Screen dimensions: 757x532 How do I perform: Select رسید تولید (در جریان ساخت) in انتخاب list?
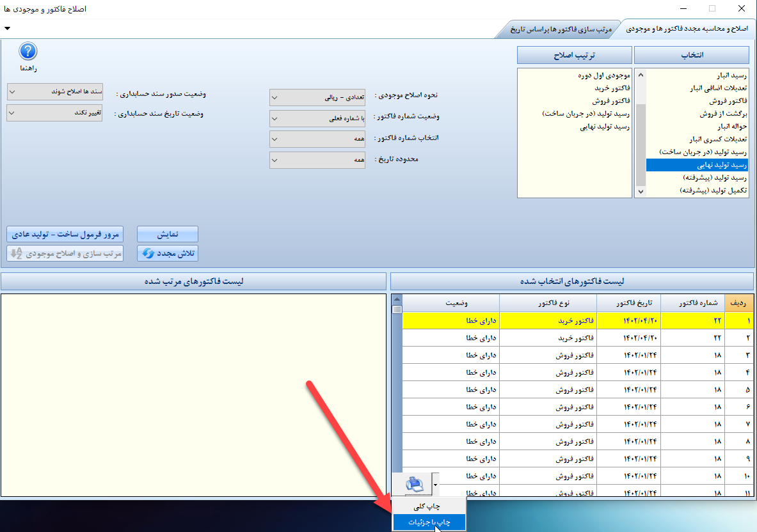click(x=697, y=152)
